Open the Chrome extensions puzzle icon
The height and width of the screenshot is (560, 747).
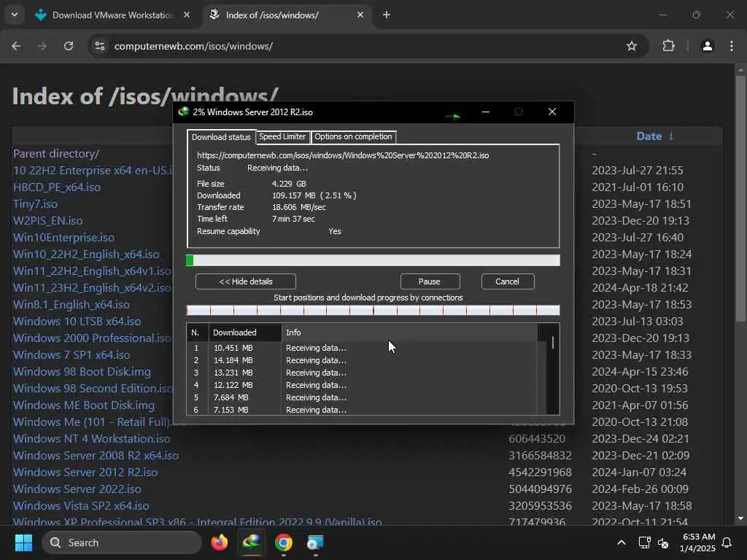(668, 46)
